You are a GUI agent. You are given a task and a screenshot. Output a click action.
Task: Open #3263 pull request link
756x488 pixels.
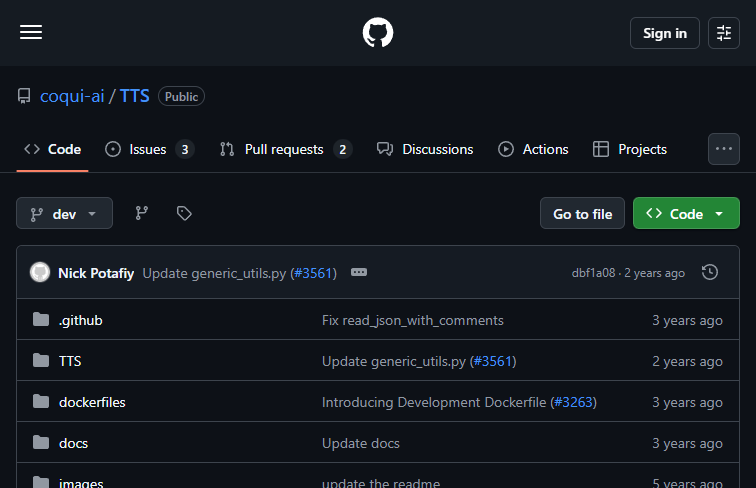pos(573,403)
